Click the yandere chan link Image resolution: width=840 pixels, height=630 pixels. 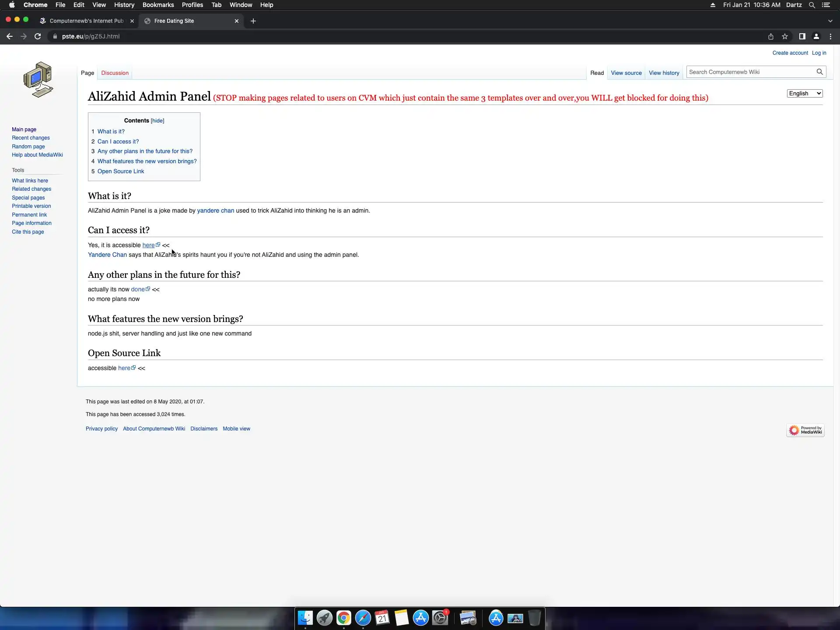215,211
